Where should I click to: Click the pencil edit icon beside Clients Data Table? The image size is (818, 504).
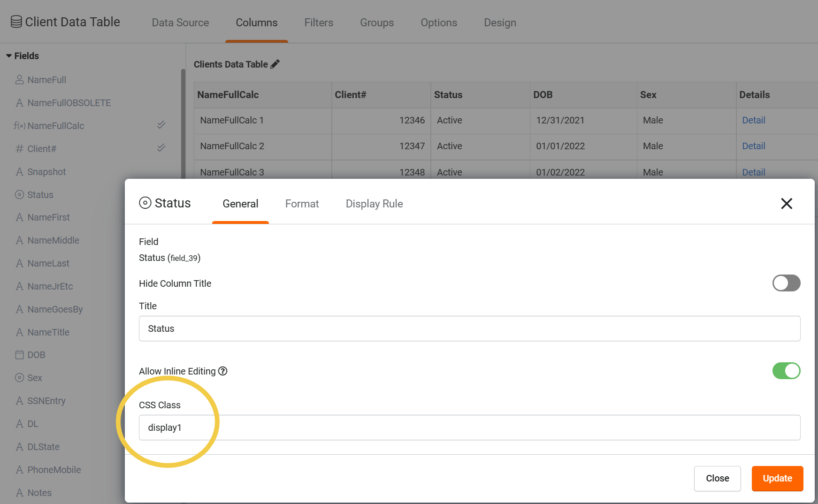tap(275, 64)
